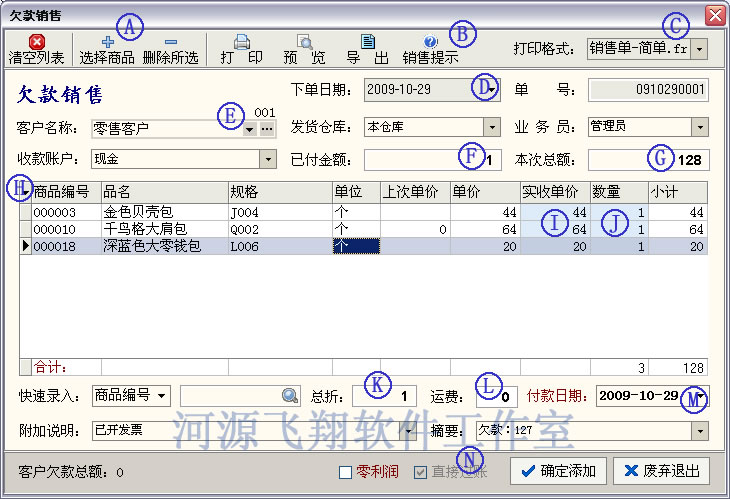Toggle the 直接记账 checkbox
Screen dimensions: 730x499
pos(420,472)
